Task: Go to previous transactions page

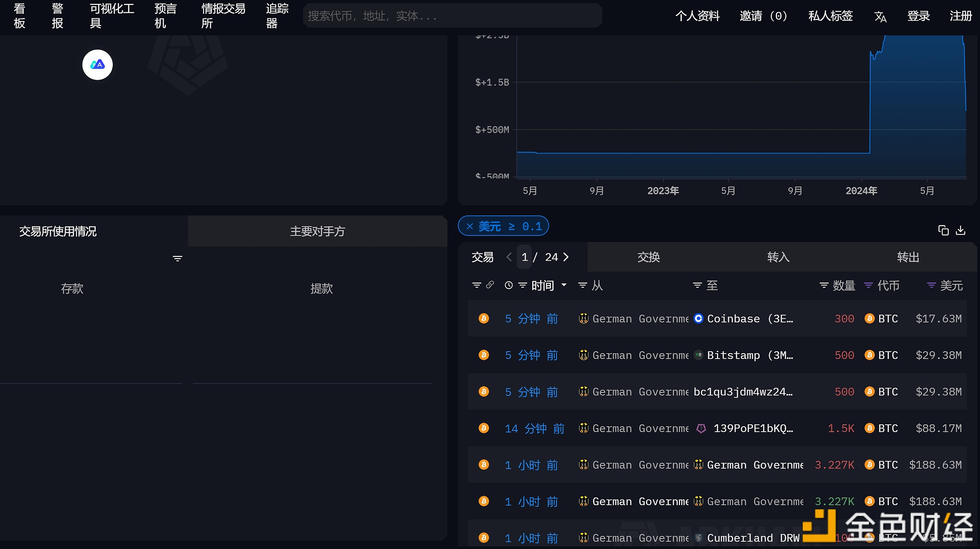Action: coord(509,257)
